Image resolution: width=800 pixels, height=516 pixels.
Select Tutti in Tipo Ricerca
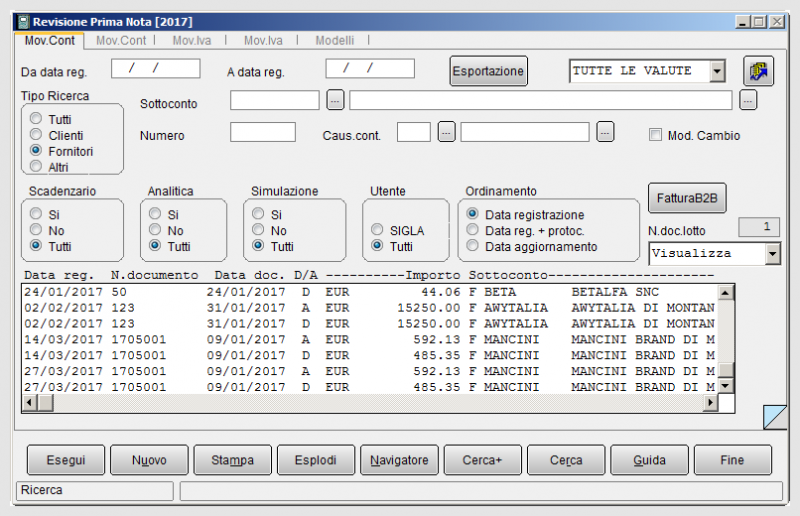click(x=36, y=118)
